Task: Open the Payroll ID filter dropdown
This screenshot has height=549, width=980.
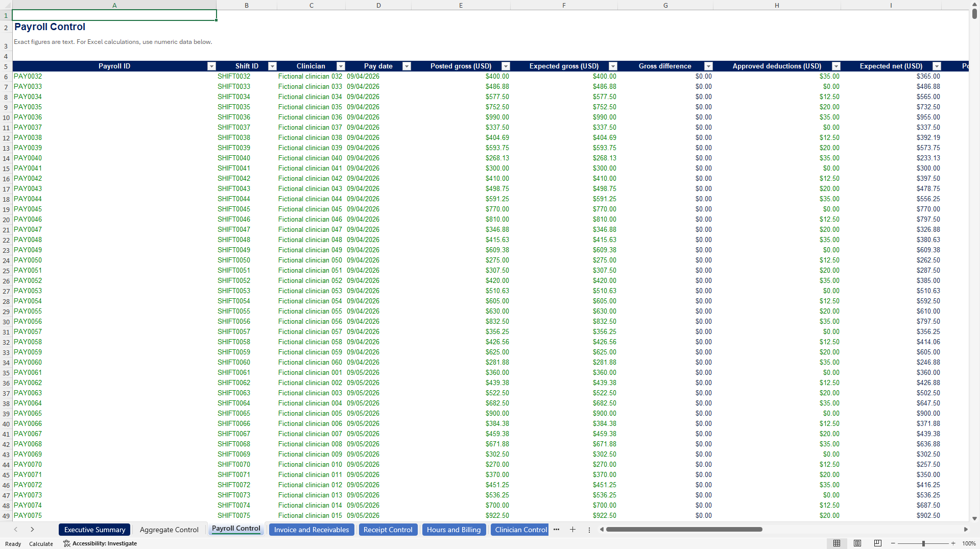Action: tap(211, 66)
